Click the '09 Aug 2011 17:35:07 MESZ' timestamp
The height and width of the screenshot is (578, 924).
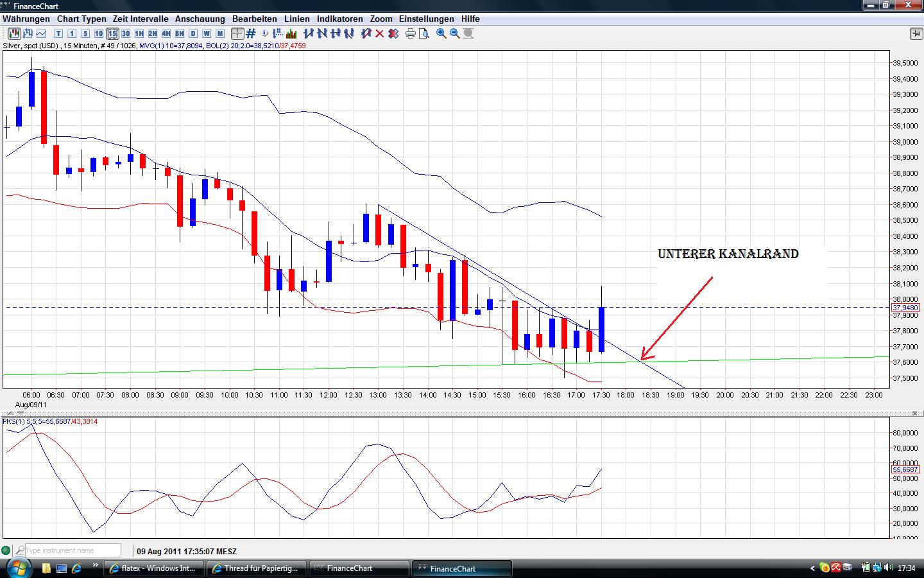click(186, 551)
